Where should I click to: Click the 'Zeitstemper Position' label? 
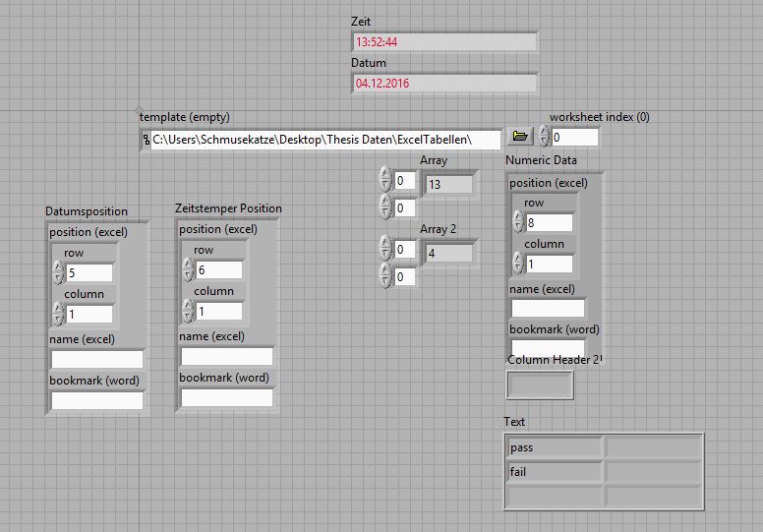(228, 208)
